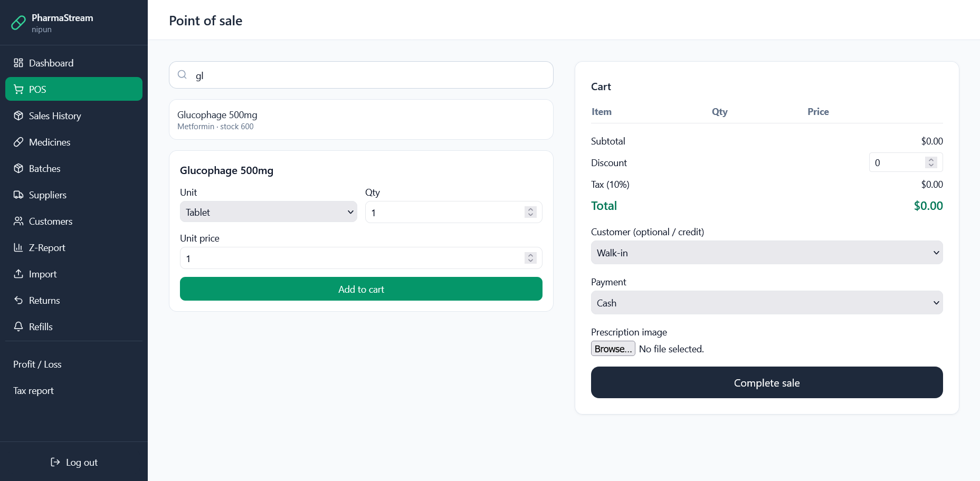Open the Tax report page
980x481 pixels.
click(x=34, y=391)
